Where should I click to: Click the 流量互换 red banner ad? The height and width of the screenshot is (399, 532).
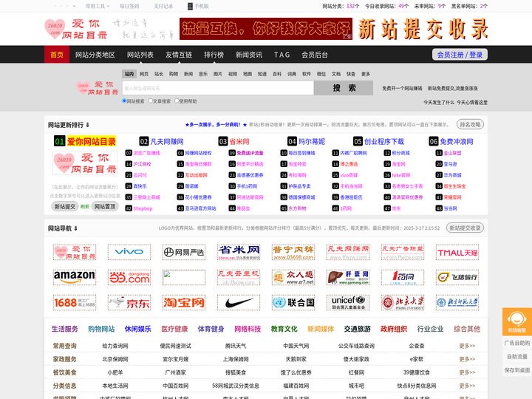coord(266,29)
